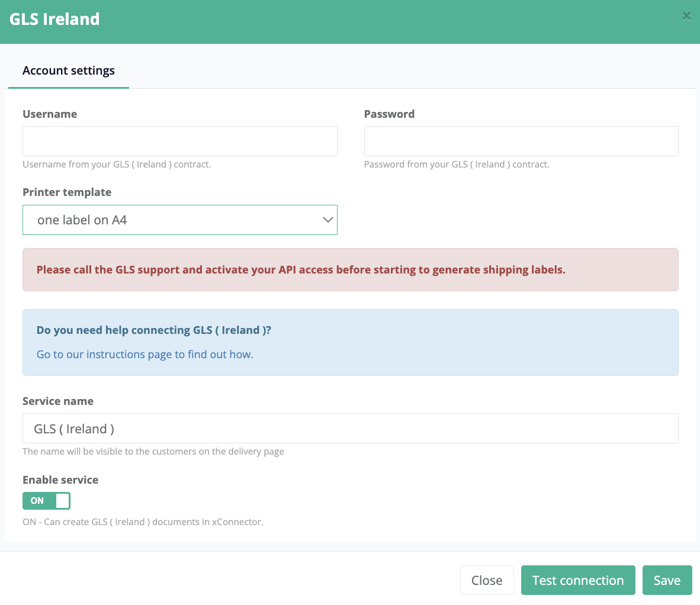Click the Service name label
The height and width of the screenshot is (605, 700).
pyautogui.click(x=58, y=401)
